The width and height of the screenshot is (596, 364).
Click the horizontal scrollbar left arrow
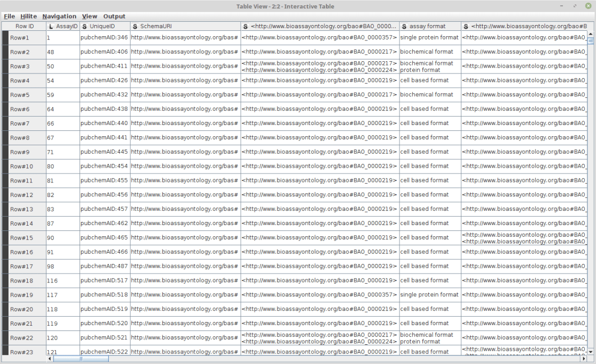point(51,359)
